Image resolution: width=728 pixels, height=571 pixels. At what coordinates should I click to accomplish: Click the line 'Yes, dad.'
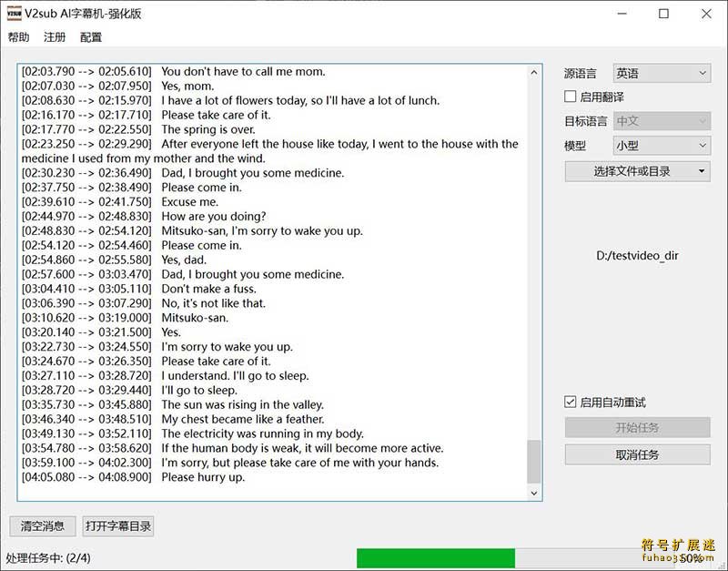[184, 260]
